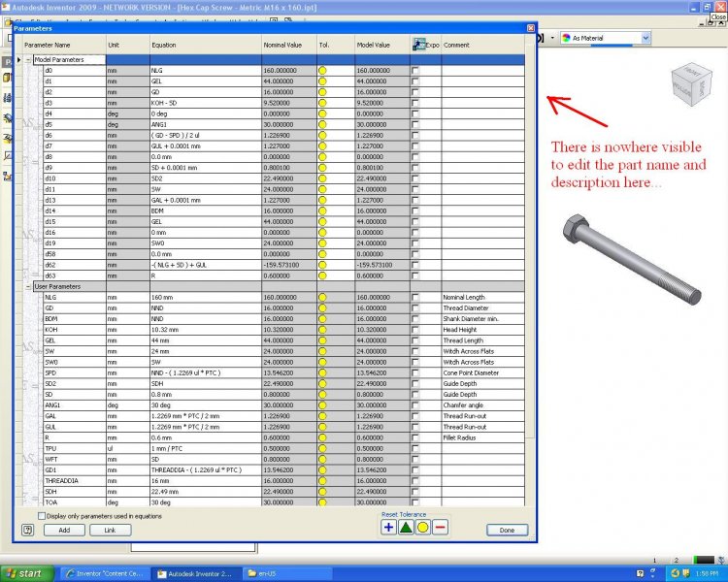Click the tolerance circle for d14
Image resolution: width=728 pixels, height=582 pixels.
322,211
